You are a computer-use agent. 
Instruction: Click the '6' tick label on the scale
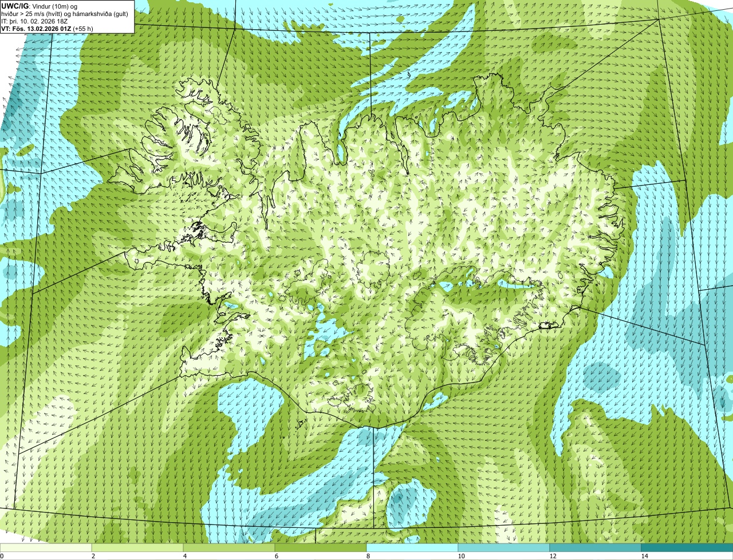point(276,556)
